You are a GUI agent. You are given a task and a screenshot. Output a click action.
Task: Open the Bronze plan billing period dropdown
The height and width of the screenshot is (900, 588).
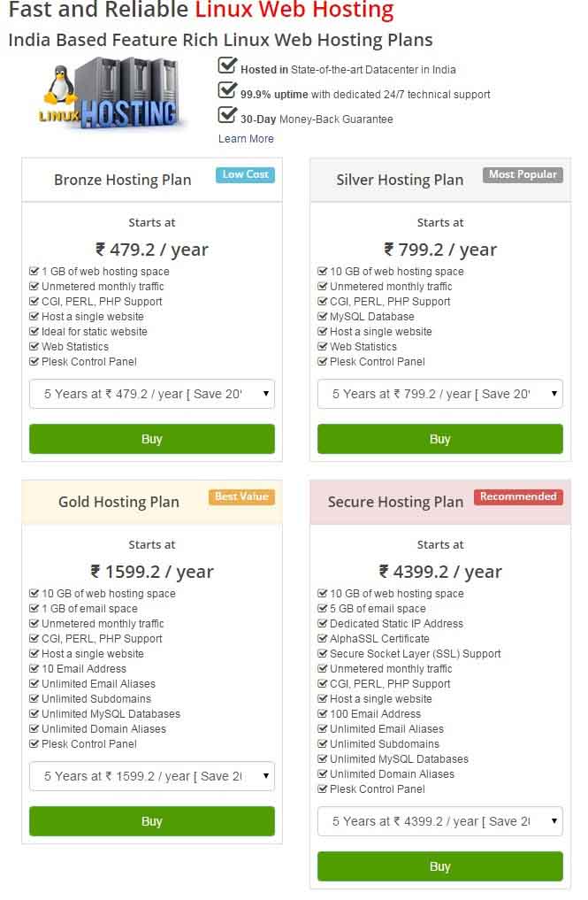[x=152, y=394]
